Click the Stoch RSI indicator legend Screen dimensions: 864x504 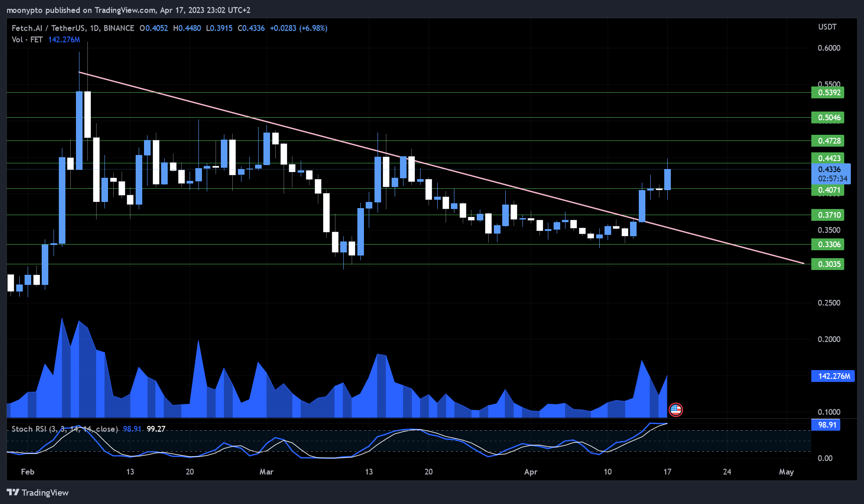[x=65, y=429]
